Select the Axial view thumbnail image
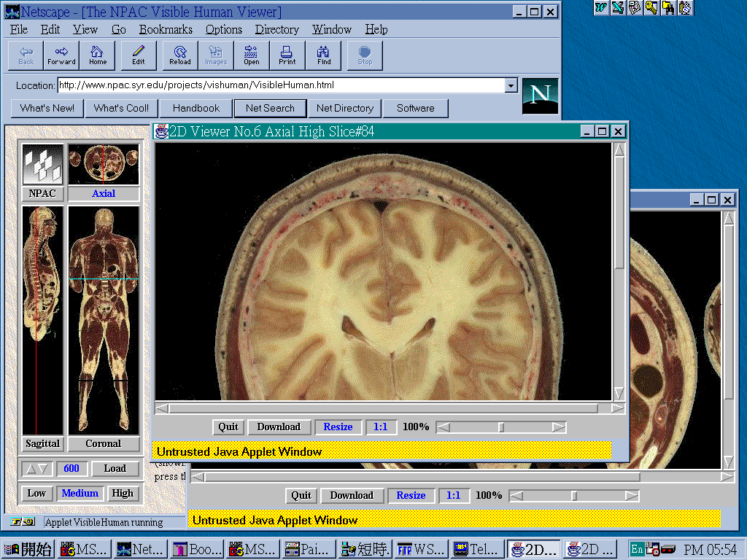Screen dimensions: 747x560 click(104, 164)
